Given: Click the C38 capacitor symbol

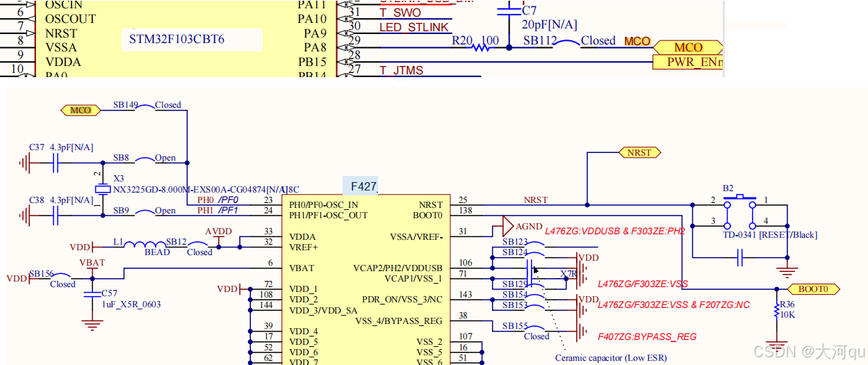Looking at the screenshot, I should point(56,216).
